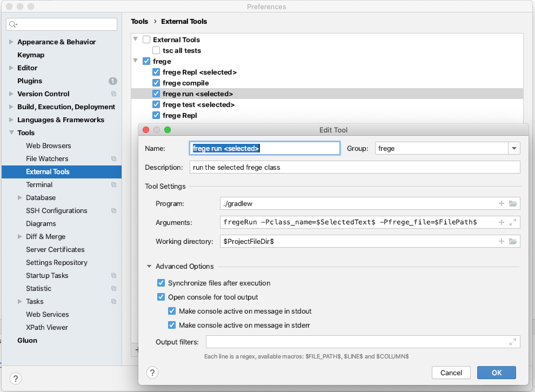
Task: Expand the Arguments field editor icon
Action: point(513,222)
